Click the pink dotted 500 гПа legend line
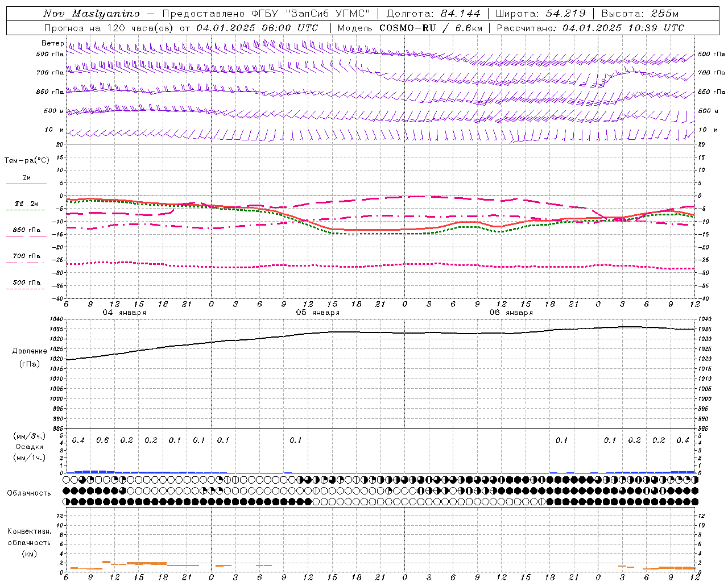 pyautogui.click(x=25, y=289)
